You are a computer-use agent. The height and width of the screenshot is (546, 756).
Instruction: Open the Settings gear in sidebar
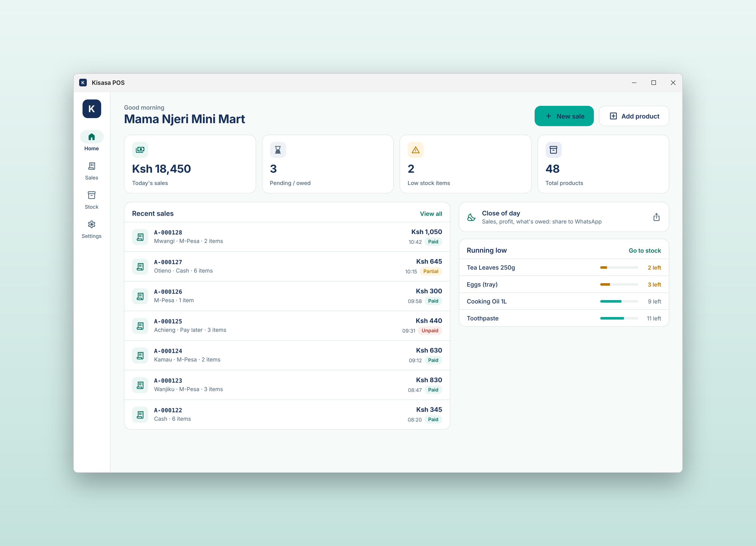(x=92, y=229)
